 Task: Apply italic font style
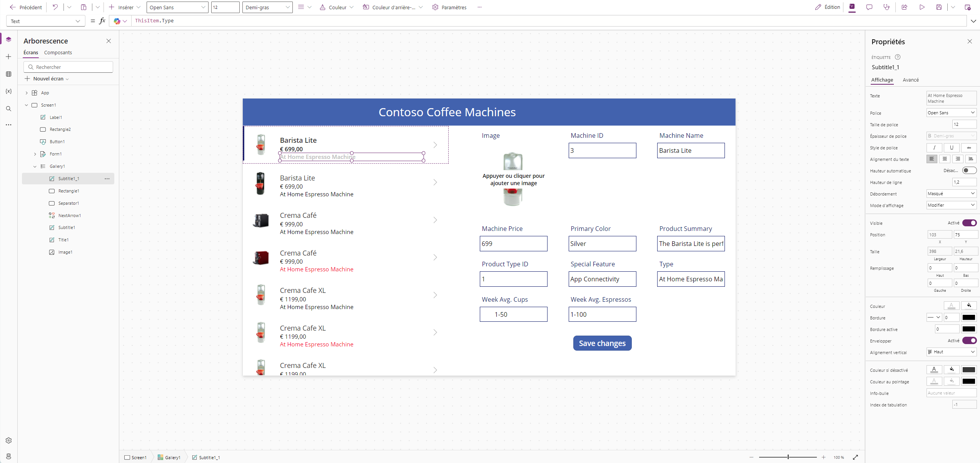point(934,148)
